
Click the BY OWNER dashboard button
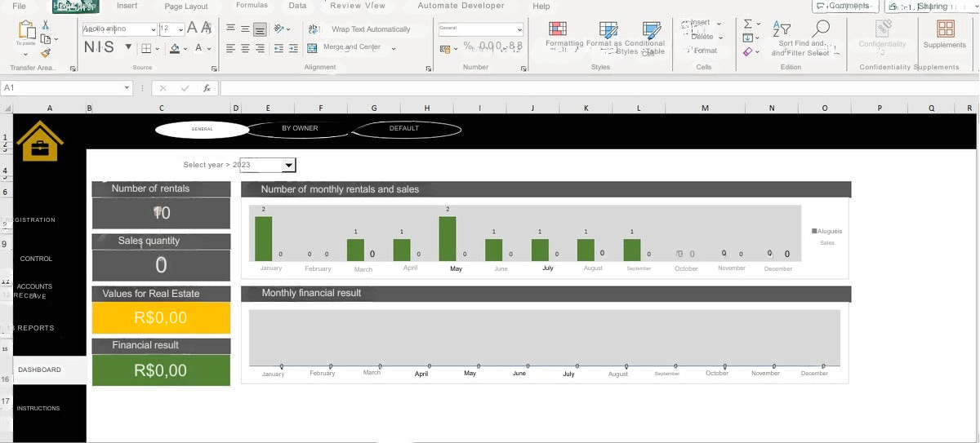pos(300,129)
